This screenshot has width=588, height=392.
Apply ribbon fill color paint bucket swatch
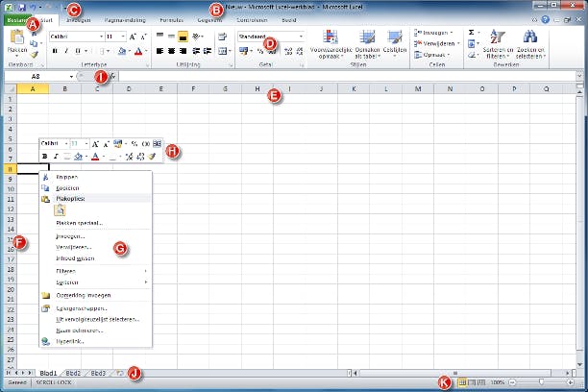[x=121, y=51]
